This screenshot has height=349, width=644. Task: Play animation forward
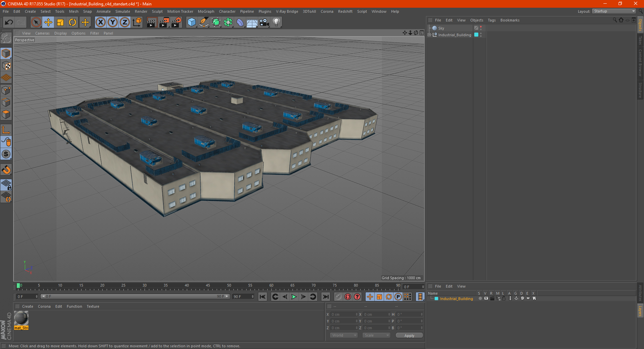pyautogui.click(x=294, y=297)
